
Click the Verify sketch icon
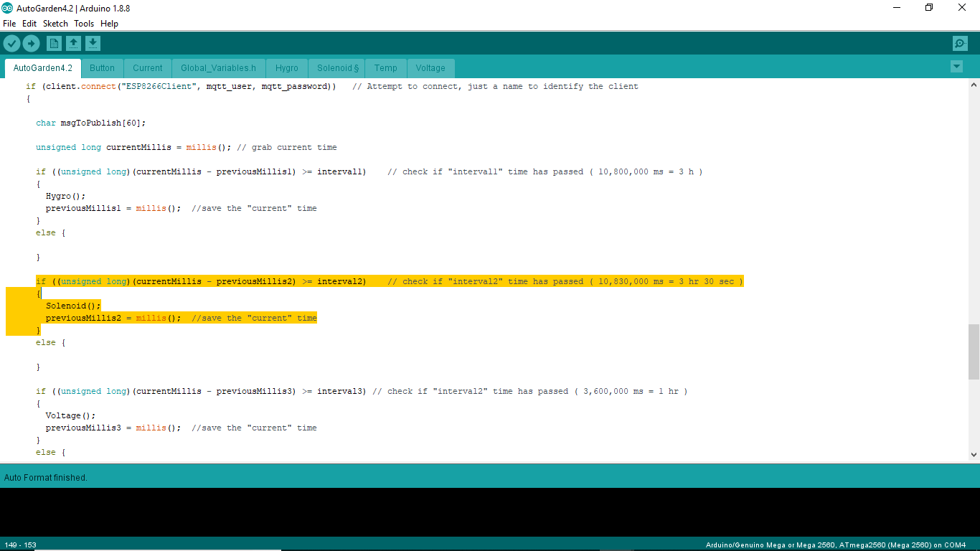(11, 43)
